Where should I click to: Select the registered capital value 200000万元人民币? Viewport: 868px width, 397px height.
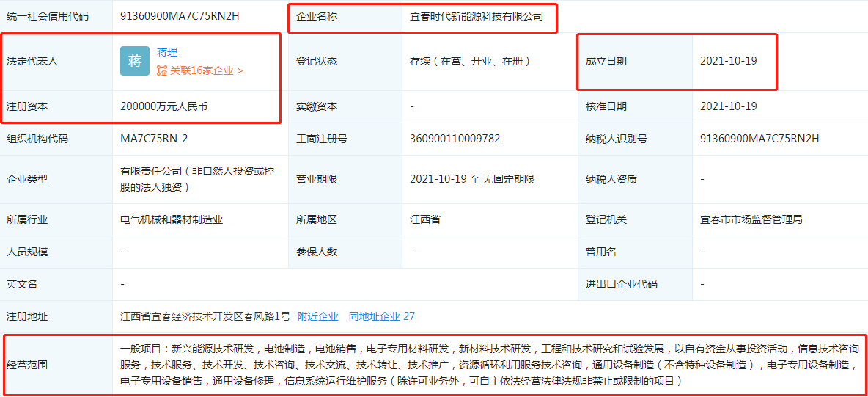pos(163,106)
